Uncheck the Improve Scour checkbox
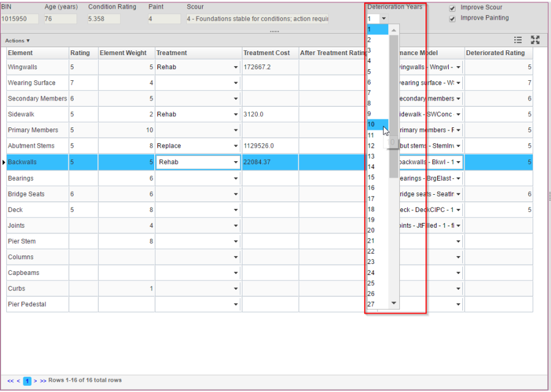This screenshot has height=392, width=551. [452, 8]
